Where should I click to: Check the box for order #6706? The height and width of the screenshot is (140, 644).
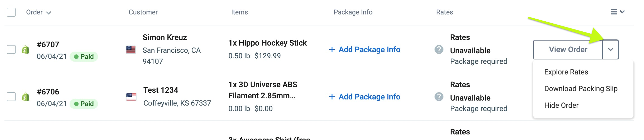pyautogui.click(x=11, y=97)
